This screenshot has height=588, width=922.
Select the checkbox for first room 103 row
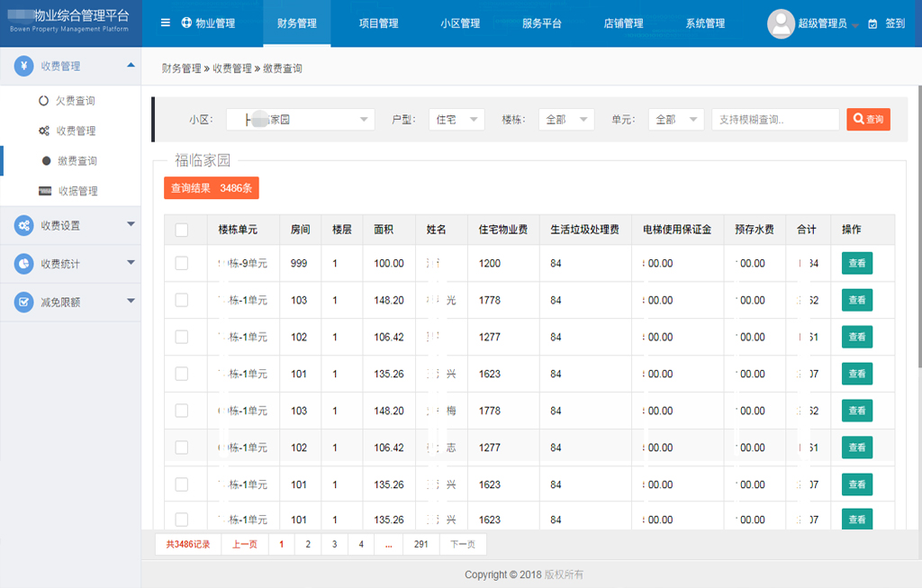point(182,300)
